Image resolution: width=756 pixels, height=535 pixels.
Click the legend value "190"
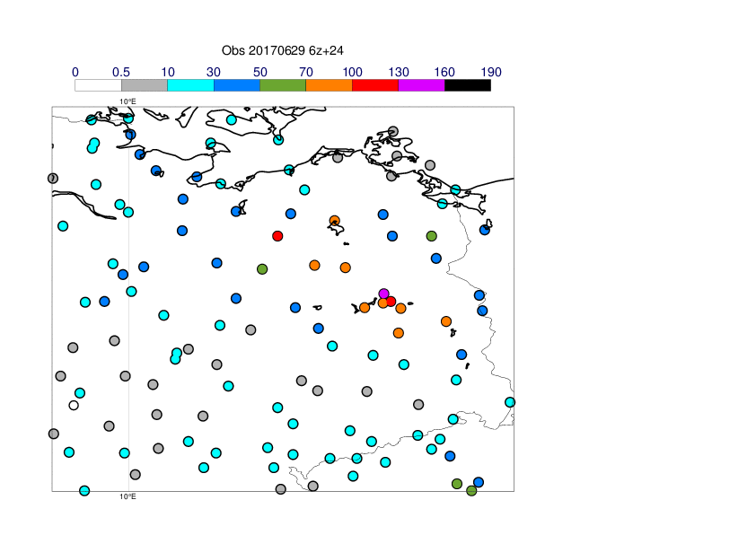[491, 73]
